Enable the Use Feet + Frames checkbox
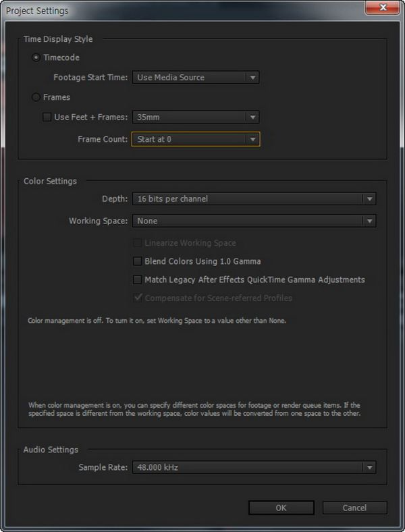This screenshot has width=405, height=532. pos(47,117)
